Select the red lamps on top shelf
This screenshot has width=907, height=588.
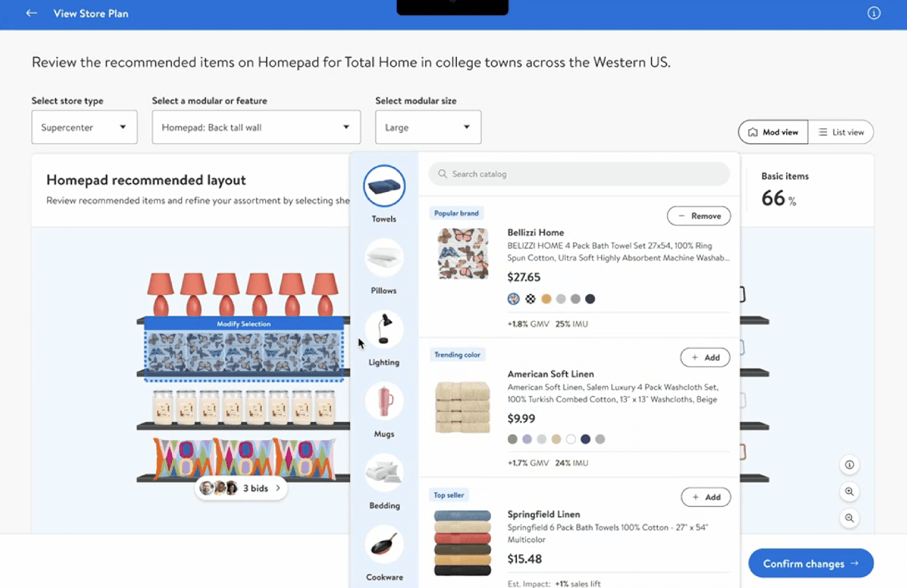tap(243, 294)
